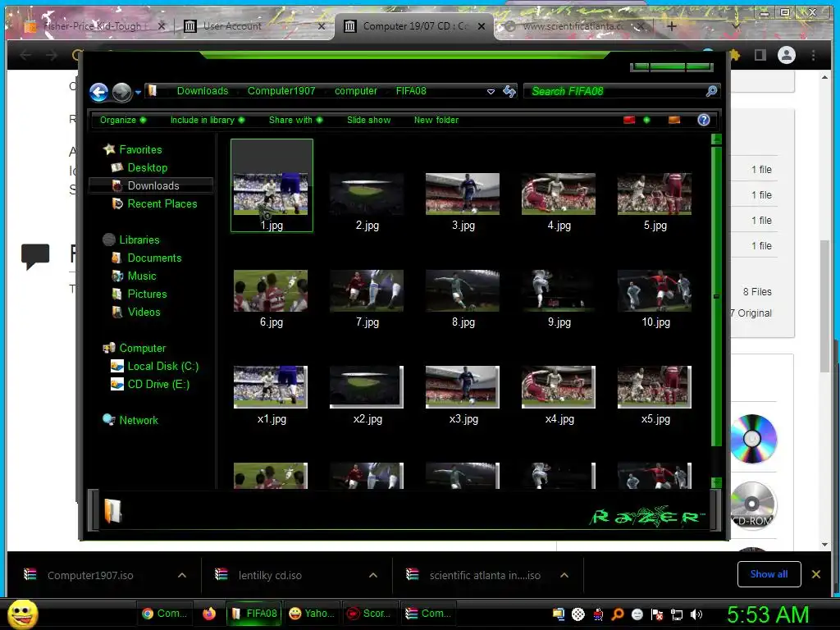Select the 4.jpg thumbnail
The image size is (840, 630).
pos(559,194)
